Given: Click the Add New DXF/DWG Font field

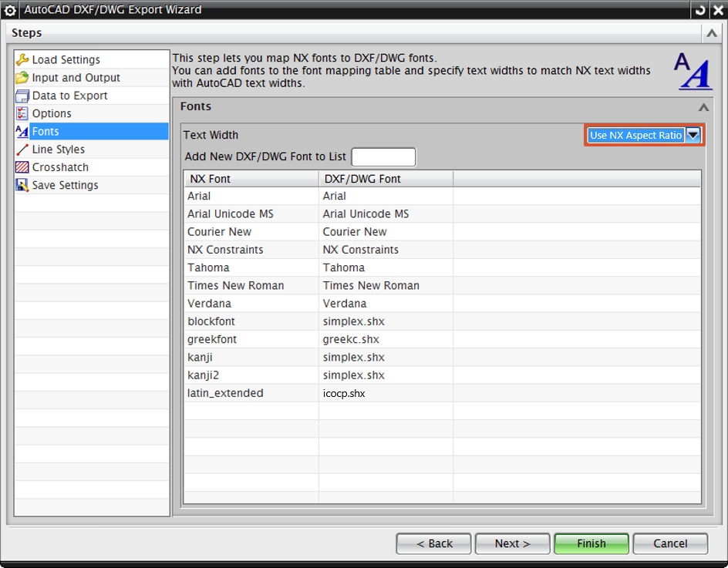Looking at the screenshot, I should 383,157.
